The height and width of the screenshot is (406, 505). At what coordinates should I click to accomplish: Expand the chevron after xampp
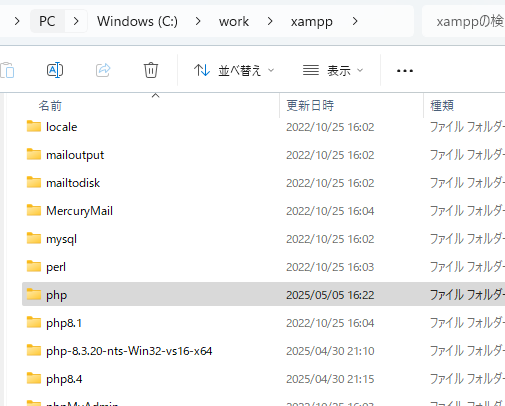tap(355, 21)
